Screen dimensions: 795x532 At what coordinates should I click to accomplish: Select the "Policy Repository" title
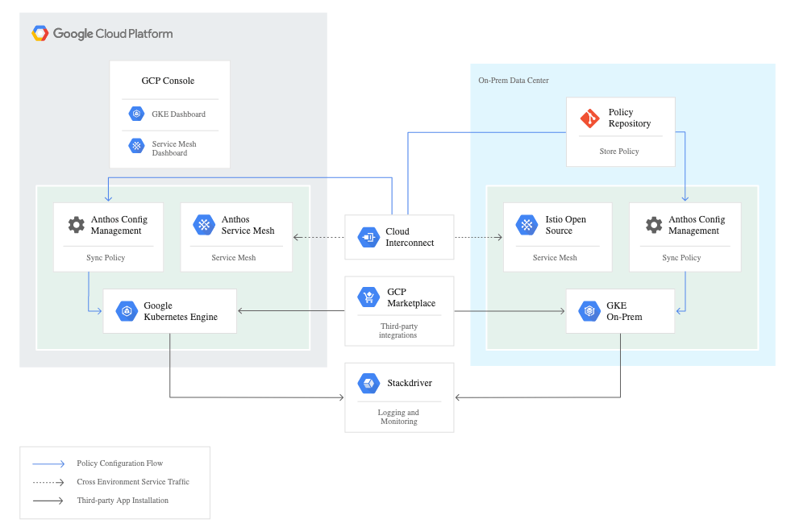(x=630, y=118)
